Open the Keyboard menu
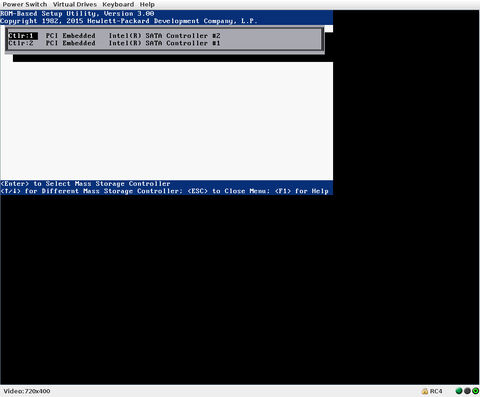The width and height of the screenshot is (480, 397). pyautogui.click(x=118, y=5)
